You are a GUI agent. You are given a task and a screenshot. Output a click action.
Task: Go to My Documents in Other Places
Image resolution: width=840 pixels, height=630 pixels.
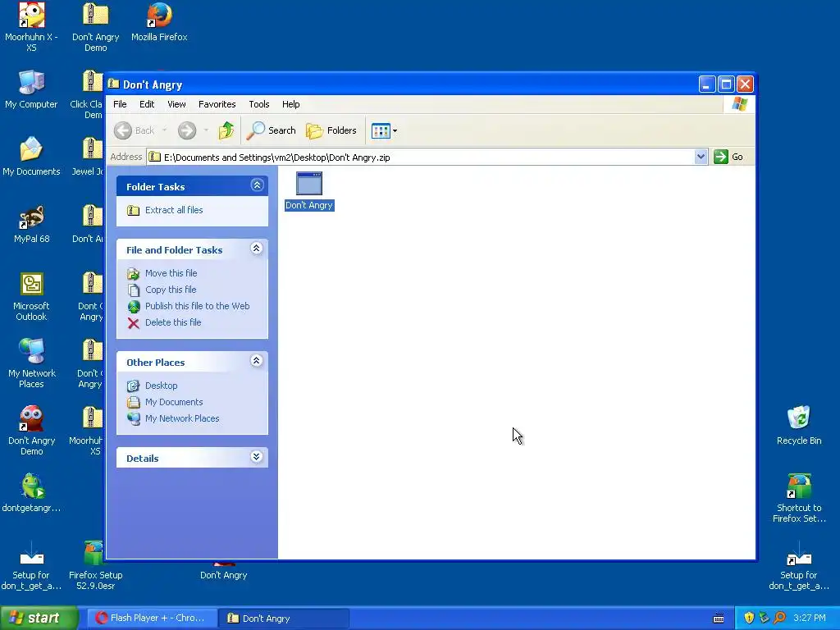[x=174, y=402]
